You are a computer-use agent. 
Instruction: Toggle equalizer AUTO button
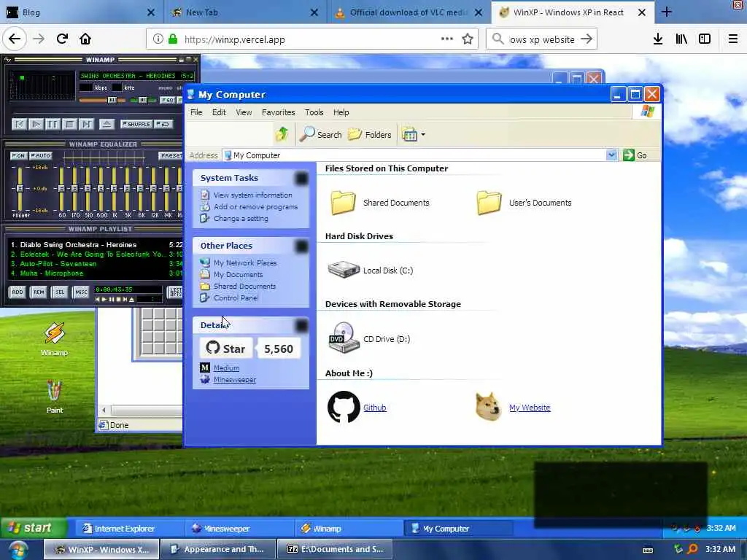pos(41,156)
